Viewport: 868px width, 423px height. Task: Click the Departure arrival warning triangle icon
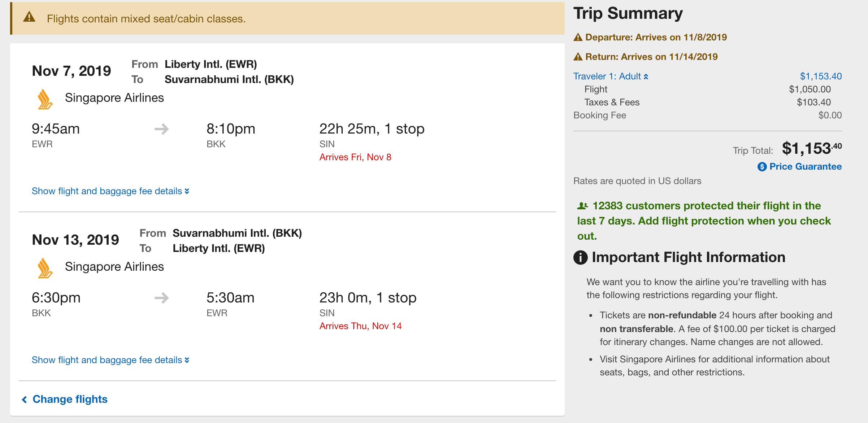[578, 37]
